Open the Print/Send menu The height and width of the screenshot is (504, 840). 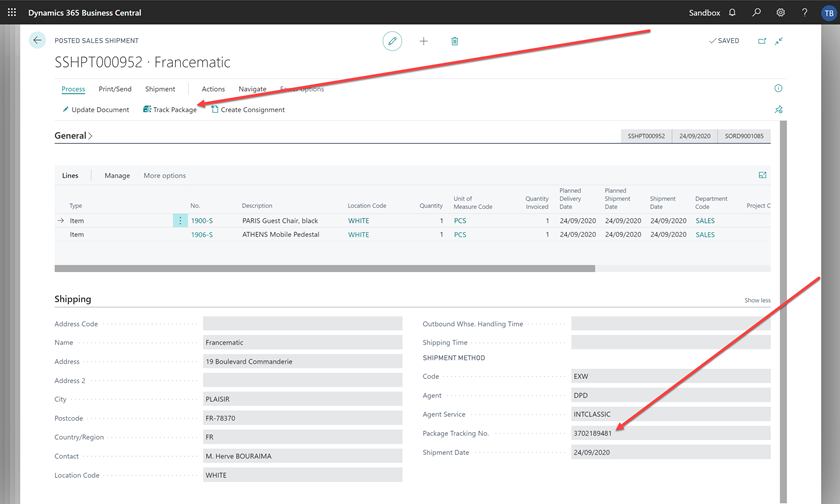115,89
